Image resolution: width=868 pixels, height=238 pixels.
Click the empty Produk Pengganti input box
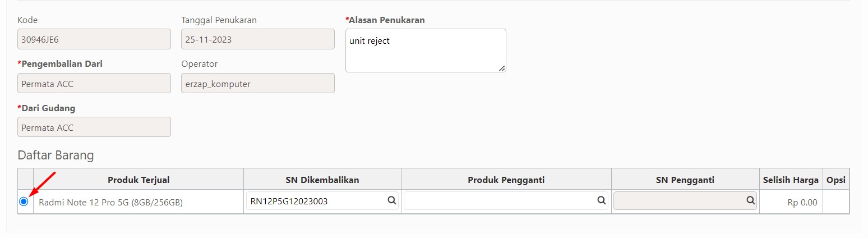506,201
